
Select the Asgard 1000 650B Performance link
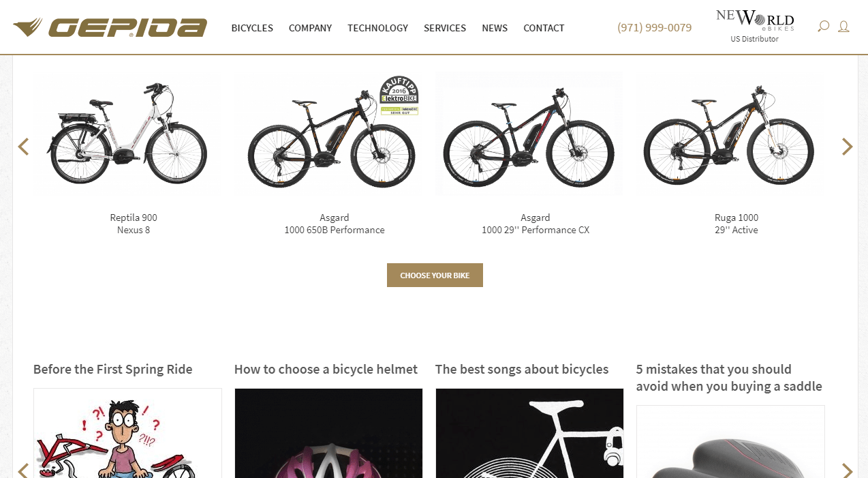[335, 224]
